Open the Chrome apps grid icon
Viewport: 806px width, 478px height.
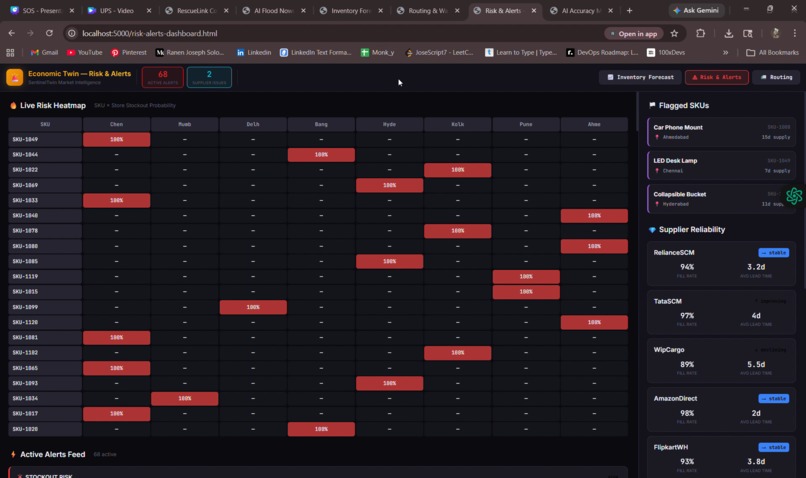point(10,52)
